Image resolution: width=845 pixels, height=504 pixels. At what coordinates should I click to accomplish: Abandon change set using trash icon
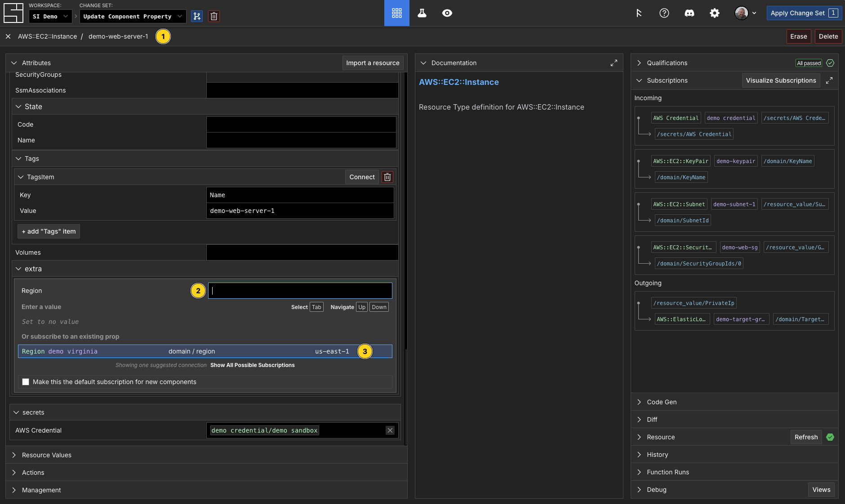tap(214, 16)
